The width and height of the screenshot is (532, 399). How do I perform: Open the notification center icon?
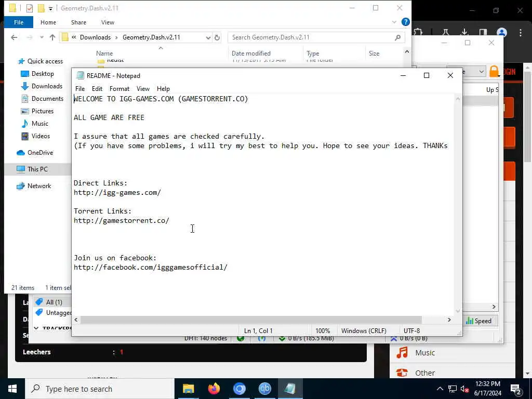click(x=516, y=389)
